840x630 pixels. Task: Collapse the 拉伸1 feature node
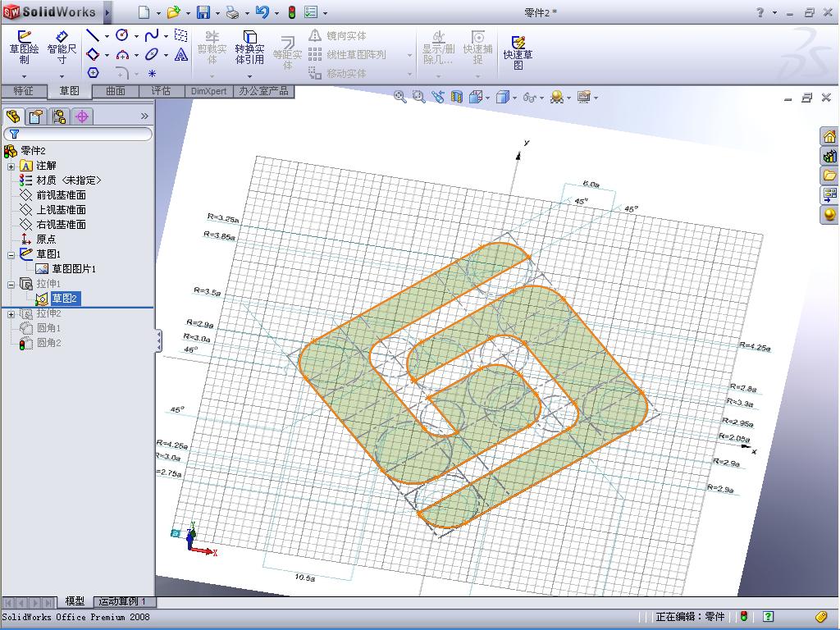(11, 284)
